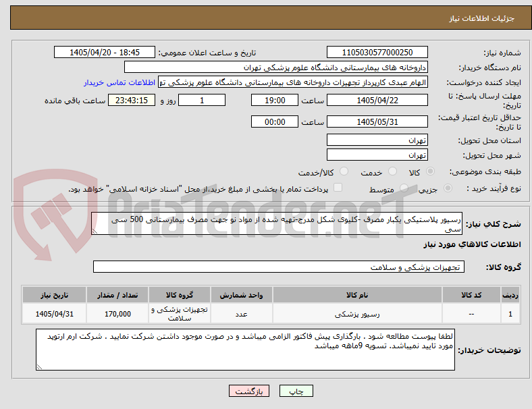532x409 pixels.
Task: Click the ردیف column header
Action: tap(510, 295)
